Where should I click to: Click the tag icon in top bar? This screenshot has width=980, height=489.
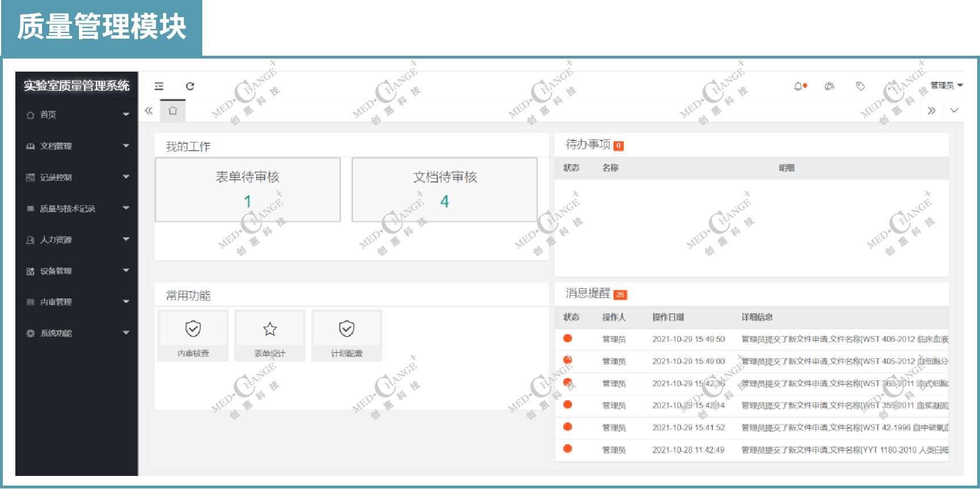pos(860,86)
